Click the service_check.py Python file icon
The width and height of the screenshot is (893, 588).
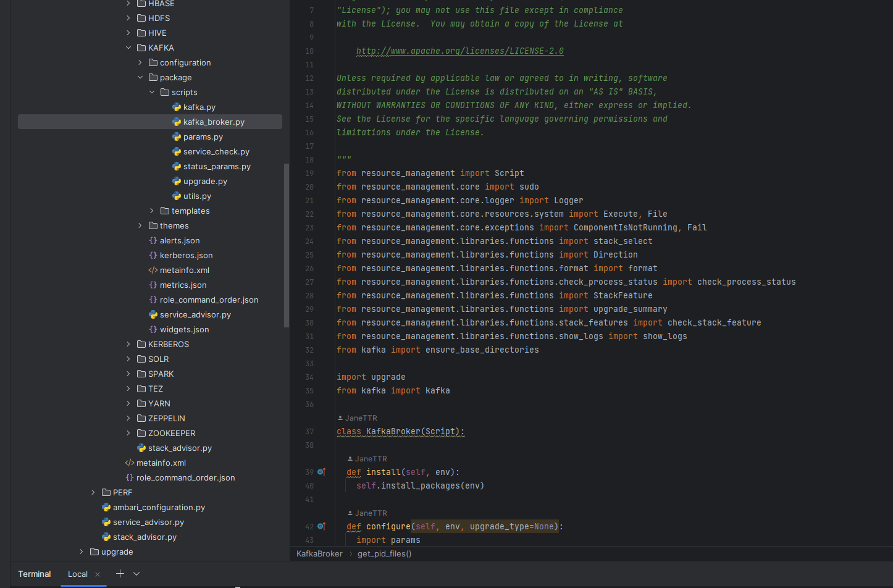point(177,151)
